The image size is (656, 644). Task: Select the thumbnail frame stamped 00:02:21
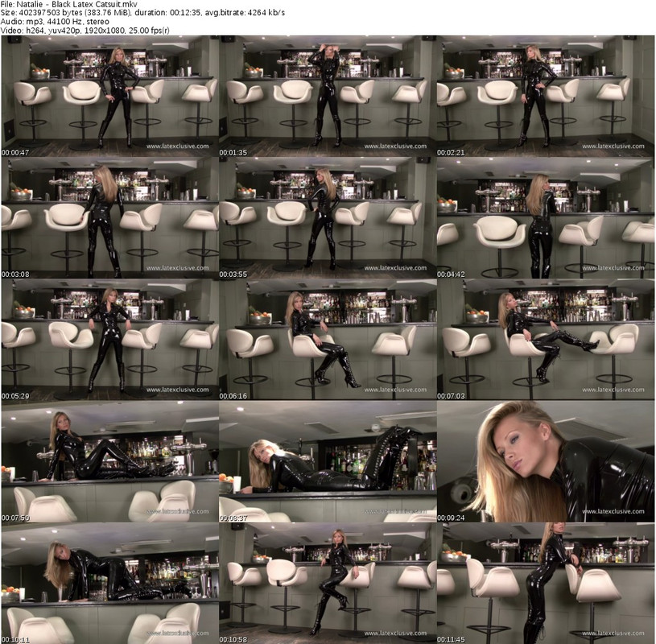click(x=546, y=97)
